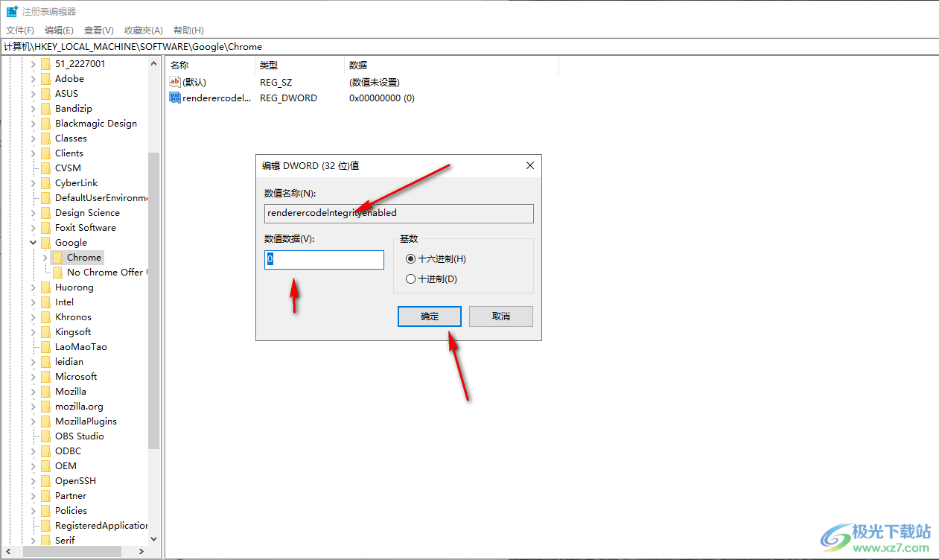Open the 编辑(E) menu
Viewport: 939px width, 560px height.
coord(59,30)
